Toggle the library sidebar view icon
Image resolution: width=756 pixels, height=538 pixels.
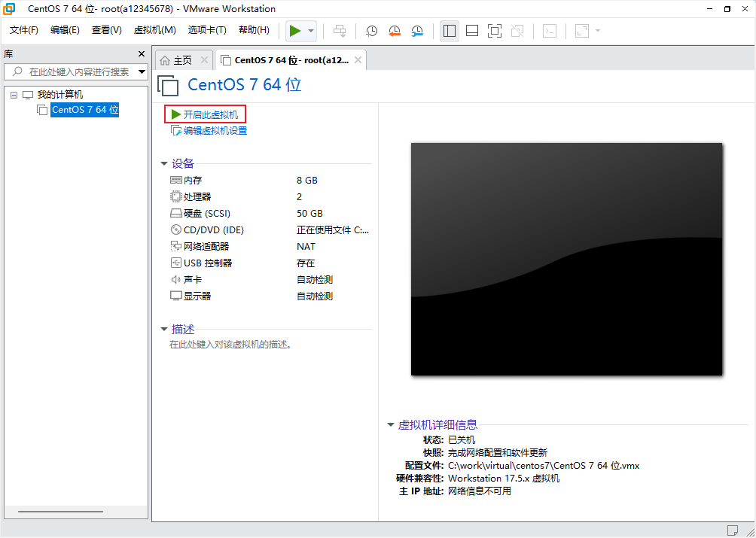(450, 31)
